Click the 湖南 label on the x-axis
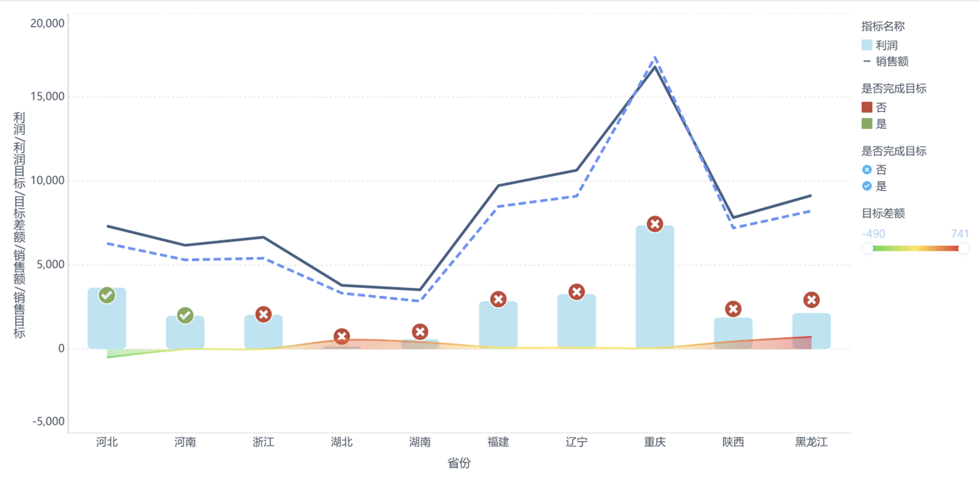 coord(420,442)
